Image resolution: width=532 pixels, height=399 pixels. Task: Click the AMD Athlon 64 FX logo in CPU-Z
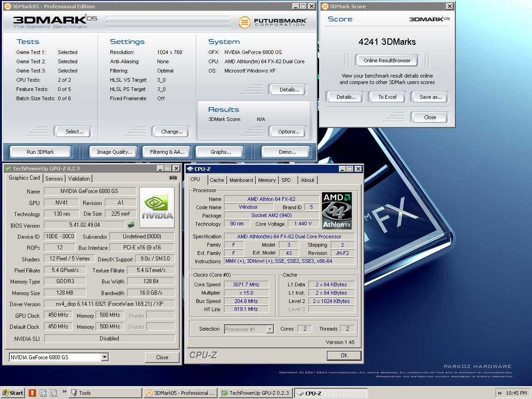click(x=337, y=211)
